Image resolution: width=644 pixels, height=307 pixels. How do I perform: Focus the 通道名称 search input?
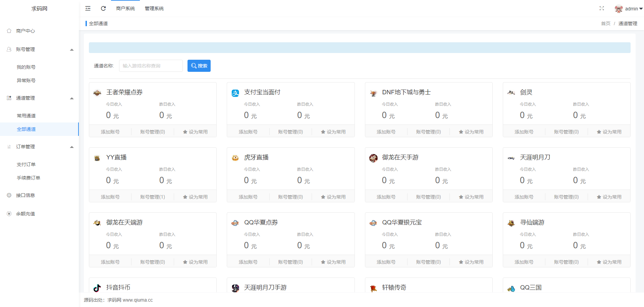(151, 66)
